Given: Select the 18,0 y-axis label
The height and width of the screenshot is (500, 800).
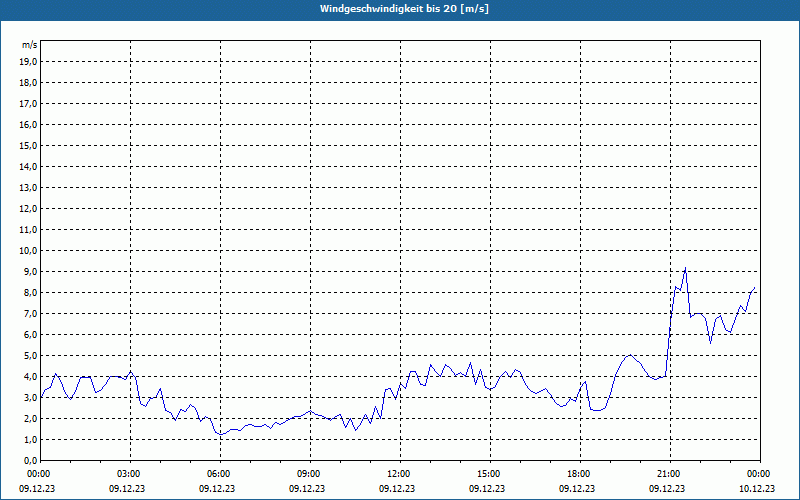Looking at the screenshot, I should (x=28, y=83).
